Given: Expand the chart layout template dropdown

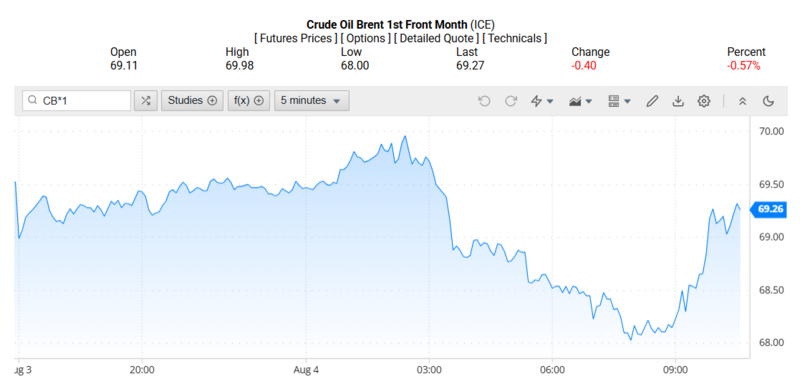Looking at the screenshot, I should point(619,101).
